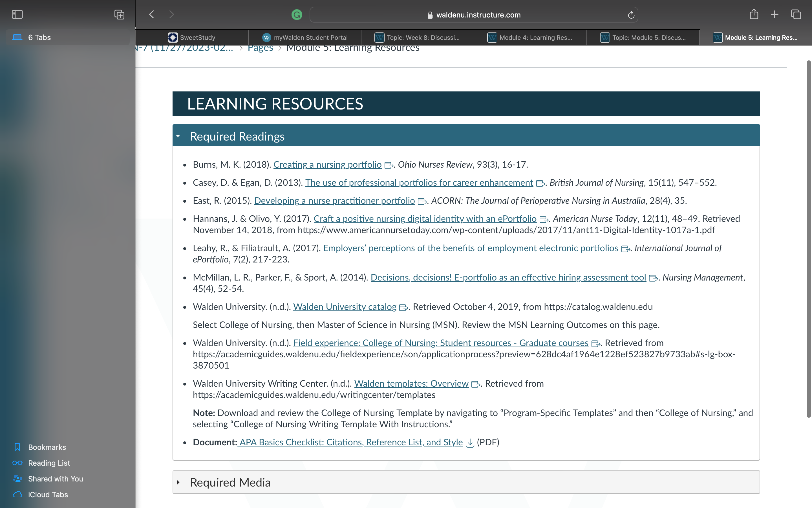Screen dimensions: 812x508
Task: Add a new tab
Action: pos(775,14)
